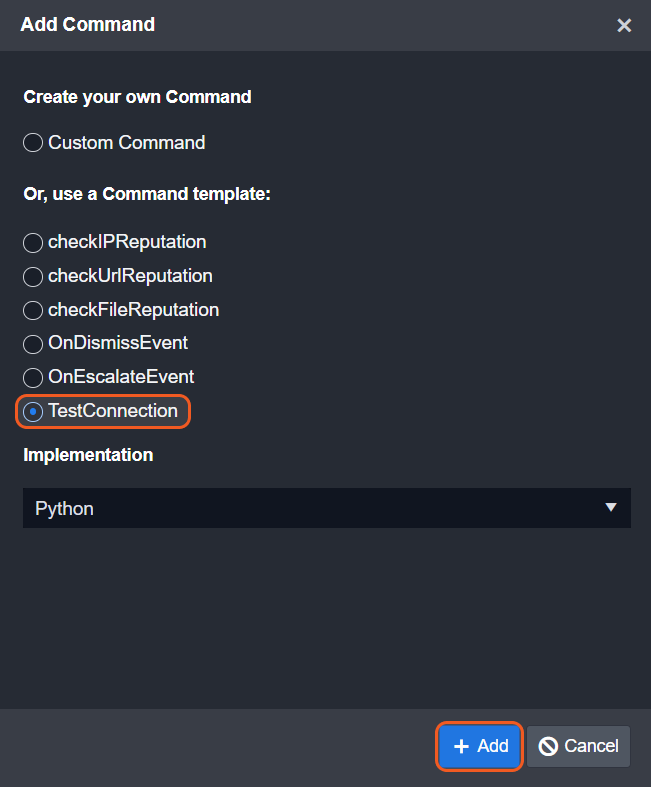Cancel adding the command
The width and height of the screenshot is (651, 787).
pos(579,746)
